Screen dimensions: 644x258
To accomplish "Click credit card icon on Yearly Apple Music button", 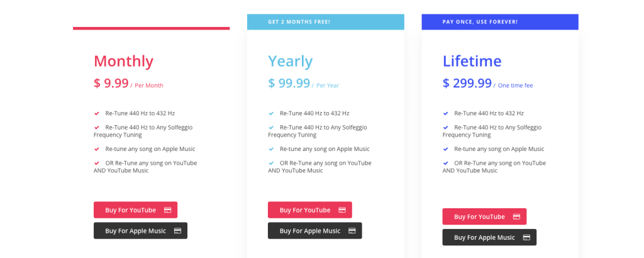I will pyautogui.click(x=352, y=231).
